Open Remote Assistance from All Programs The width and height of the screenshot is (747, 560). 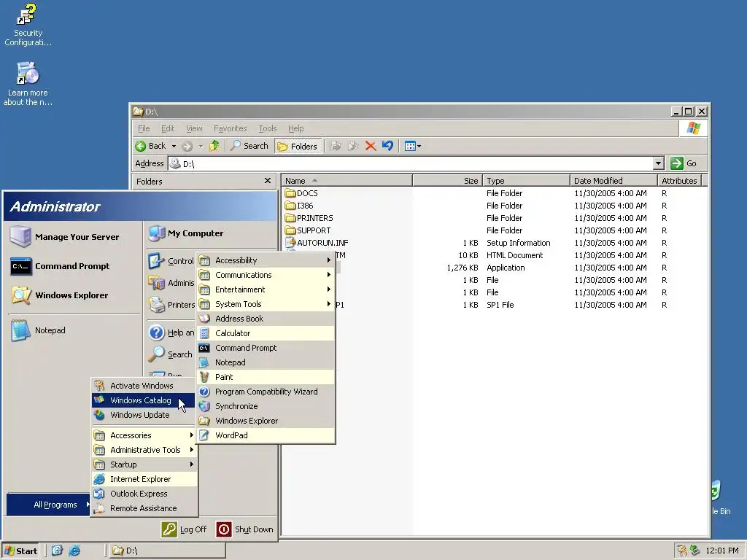coord(144,508)
